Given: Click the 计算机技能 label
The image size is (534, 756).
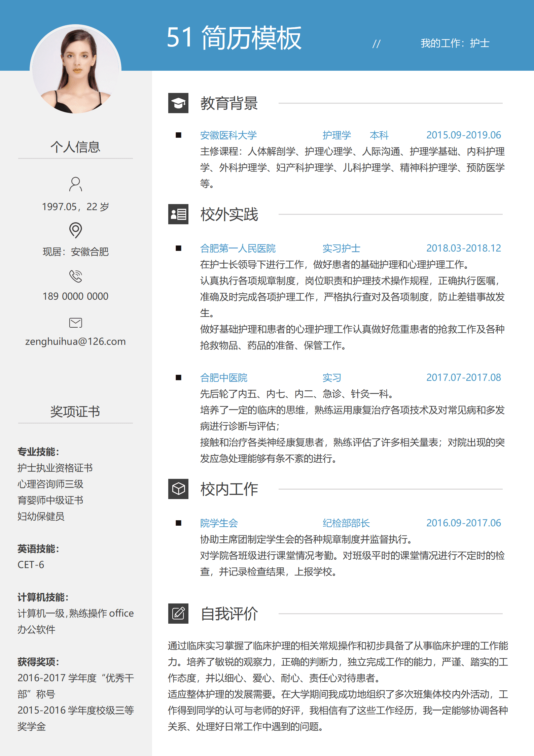Looking at the screenshot, I should (x=43, y=597).
